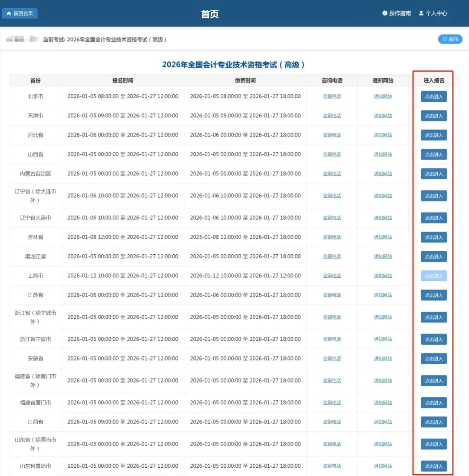Open 通知网站 link for 河北省

pyautogui.click(x=383, y=135)
